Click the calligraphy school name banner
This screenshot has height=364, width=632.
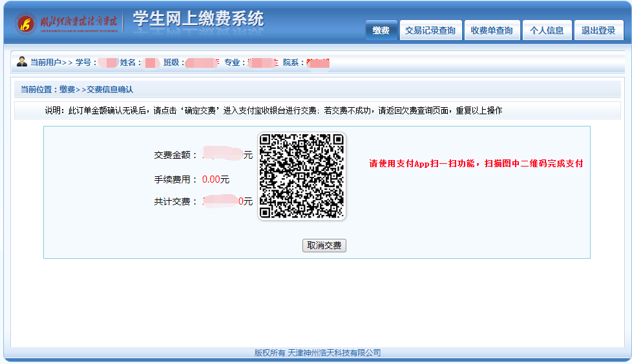pyautogui.click(x=78, y=24)
